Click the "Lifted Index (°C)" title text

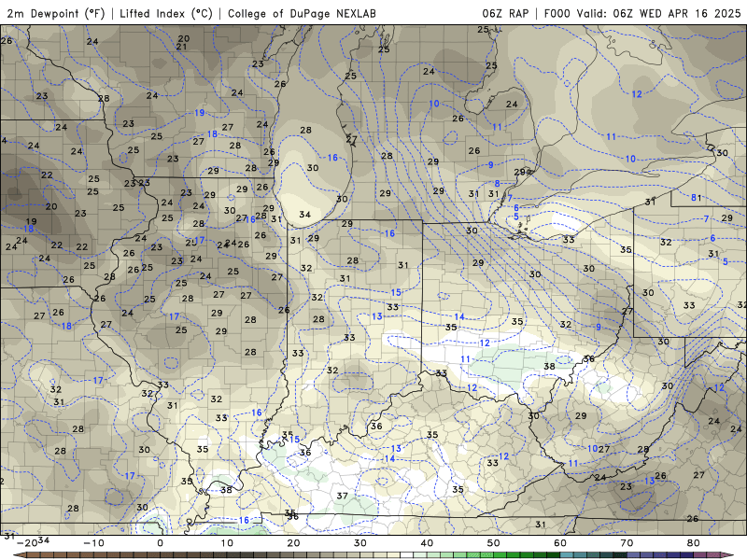point(166,13)
